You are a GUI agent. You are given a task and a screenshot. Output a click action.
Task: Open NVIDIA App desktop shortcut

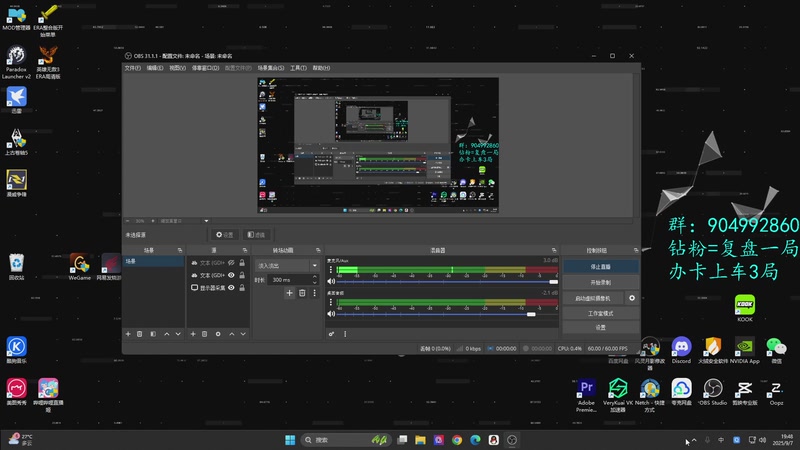pos(745,351)
